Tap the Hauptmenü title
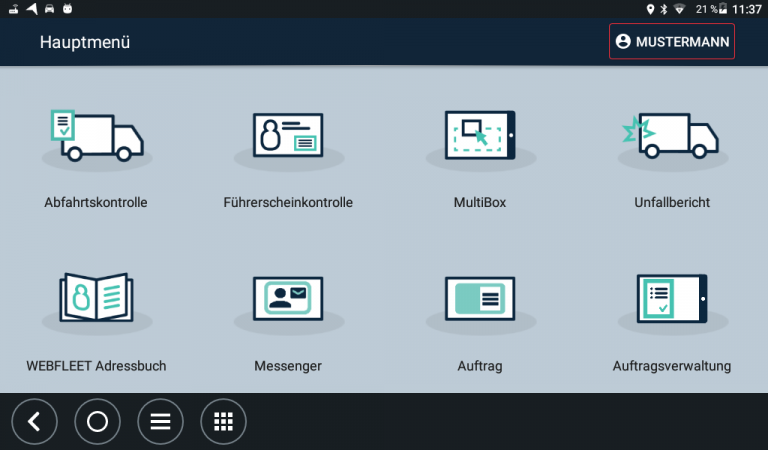768x450 pixels. point(85,42)
